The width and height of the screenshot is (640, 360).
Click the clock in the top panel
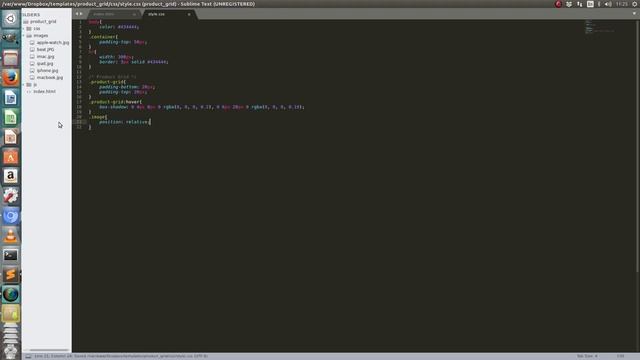tap(622, 4)
